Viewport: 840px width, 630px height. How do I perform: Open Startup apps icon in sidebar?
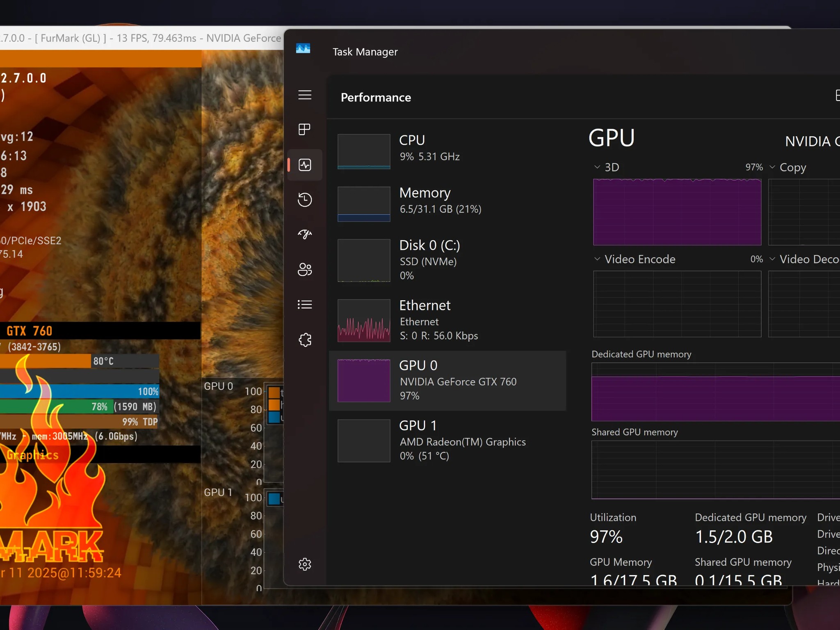click(305, 234)
